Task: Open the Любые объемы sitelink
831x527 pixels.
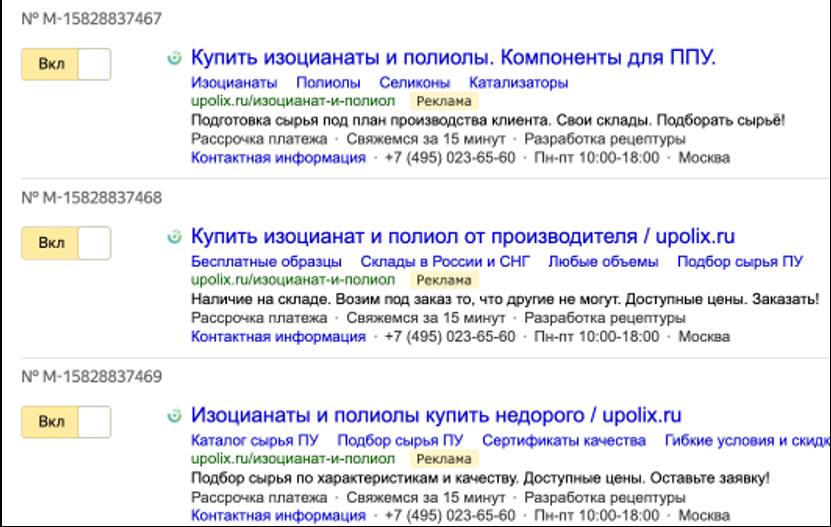Action: [603, 261]
